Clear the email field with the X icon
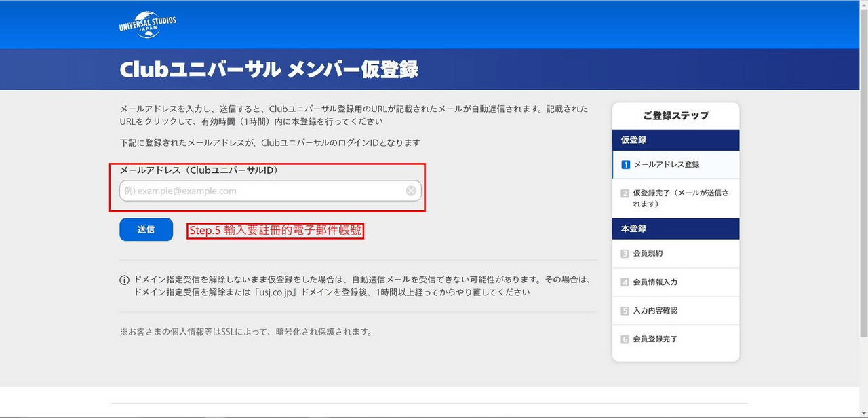868x418 pixels. (x=411, y=191)
